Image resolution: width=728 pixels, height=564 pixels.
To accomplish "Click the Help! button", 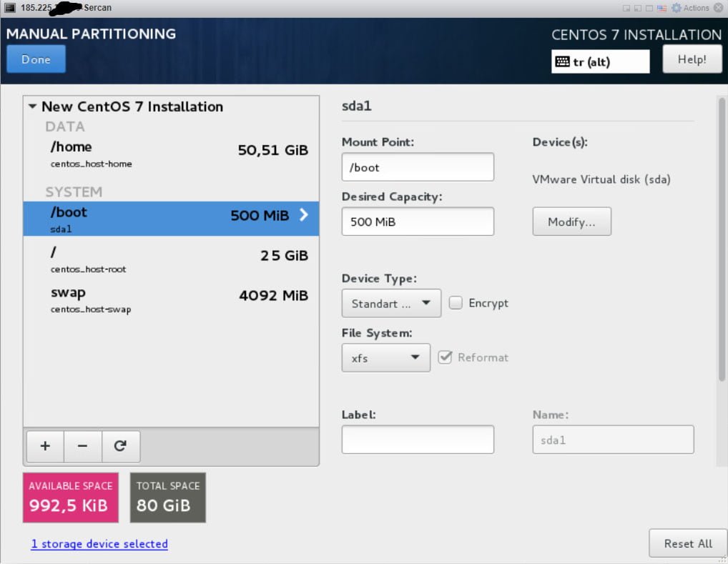I will coord(692,59).
